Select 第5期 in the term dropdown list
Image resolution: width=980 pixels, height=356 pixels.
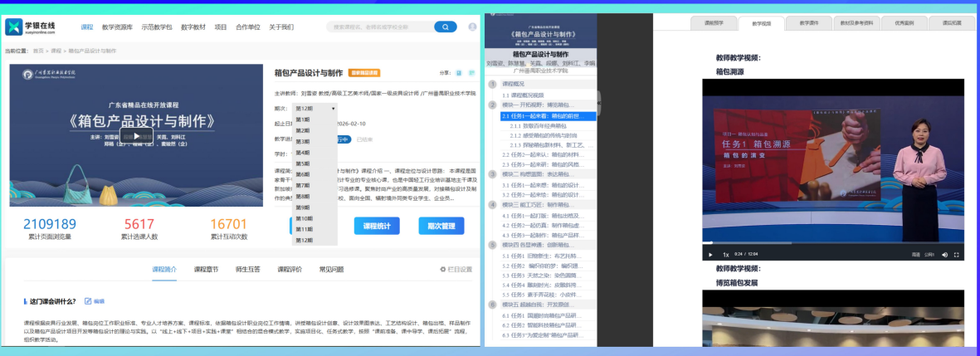coord(315,163)
